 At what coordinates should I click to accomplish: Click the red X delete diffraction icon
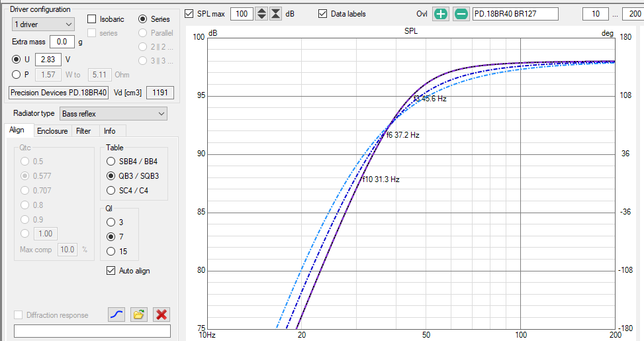pos(161,315)
